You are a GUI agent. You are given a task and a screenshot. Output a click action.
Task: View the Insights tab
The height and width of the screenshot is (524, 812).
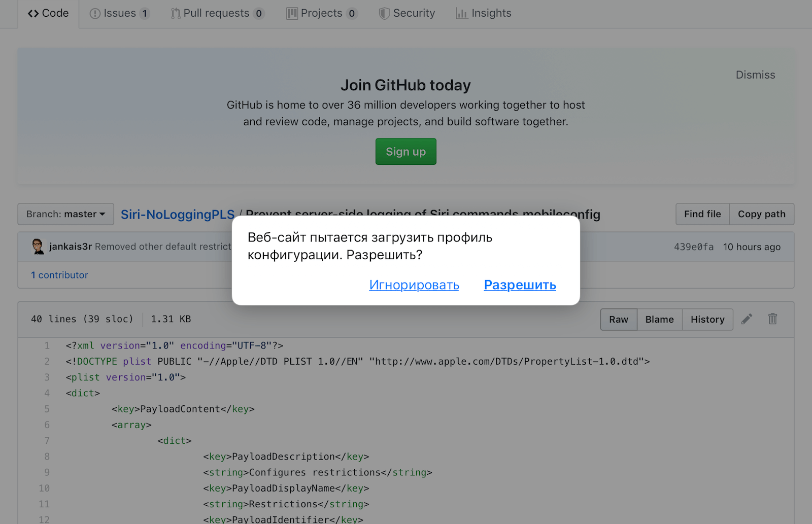click(484, 13)
